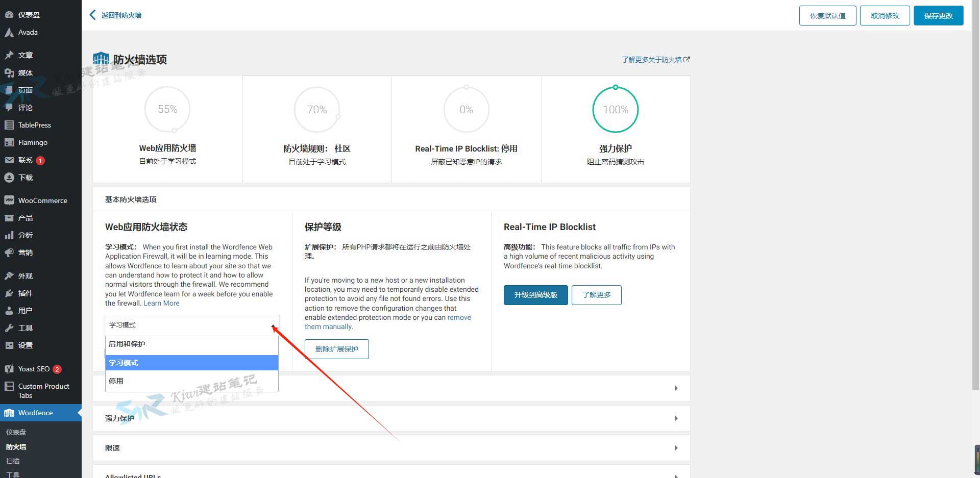Click the Flamingo icon in sidebar
This screenshot has height=478, width=980.
coord(9,142)
